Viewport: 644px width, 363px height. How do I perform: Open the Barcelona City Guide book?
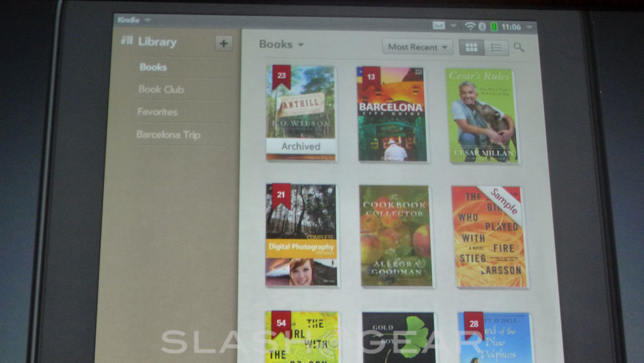pyautogui.click(x=392, y=114)
